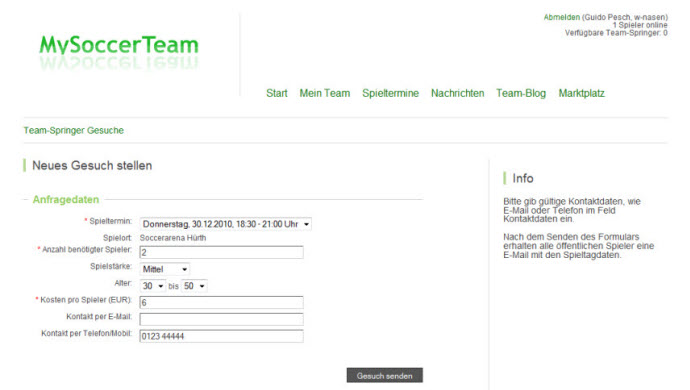Click the Kontakt per E-Mail field
This screenshot has width=690, height=390.
click(221, 319)
